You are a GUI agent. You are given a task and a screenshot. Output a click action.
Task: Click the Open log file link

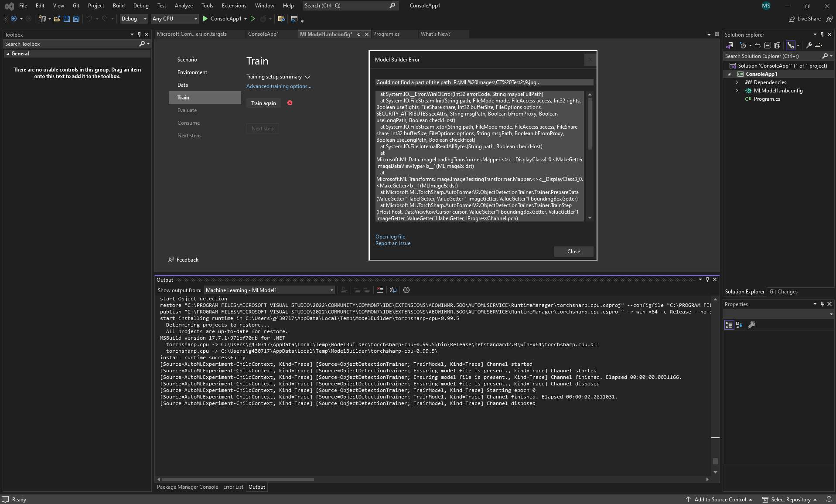390,237
